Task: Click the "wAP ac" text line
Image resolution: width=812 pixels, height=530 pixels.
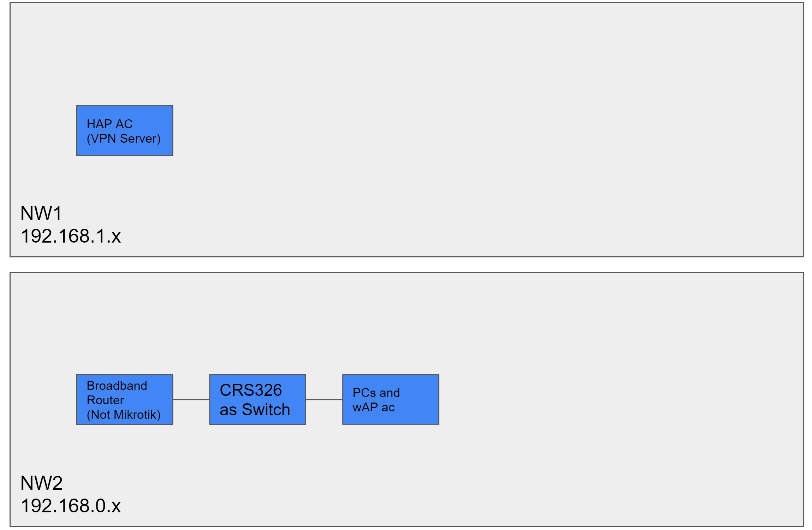Action: click(373, 407)
